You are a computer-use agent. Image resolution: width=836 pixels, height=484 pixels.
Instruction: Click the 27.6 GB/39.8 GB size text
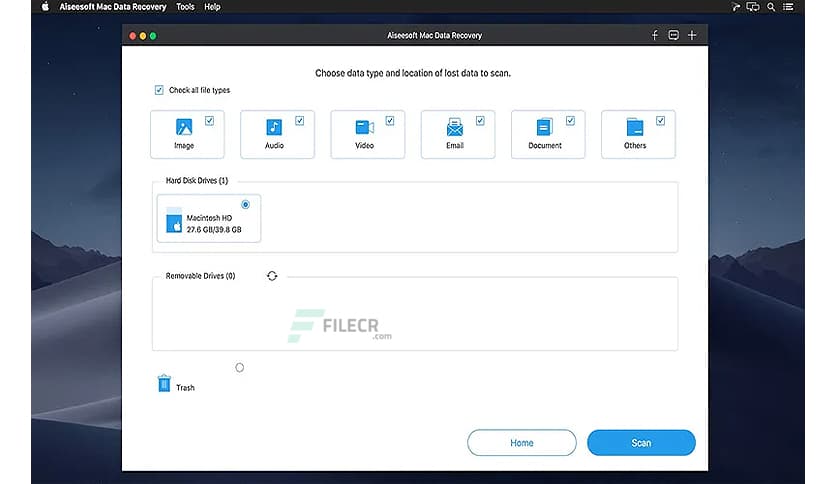214,230
